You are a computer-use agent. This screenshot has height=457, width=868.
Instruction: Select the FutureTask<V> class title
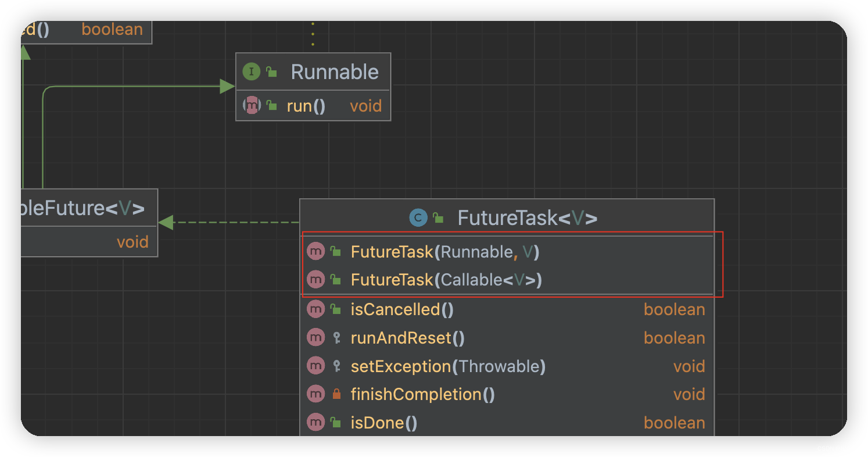click(x=527, y=218)
